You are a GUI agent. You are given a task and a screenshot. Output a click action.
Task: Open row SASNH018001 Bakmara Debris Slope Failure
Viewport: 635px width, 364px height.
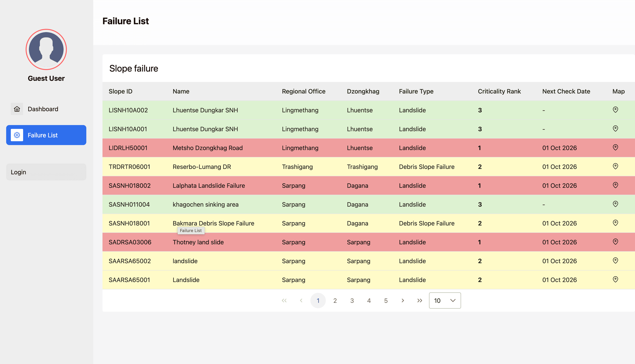213,223
